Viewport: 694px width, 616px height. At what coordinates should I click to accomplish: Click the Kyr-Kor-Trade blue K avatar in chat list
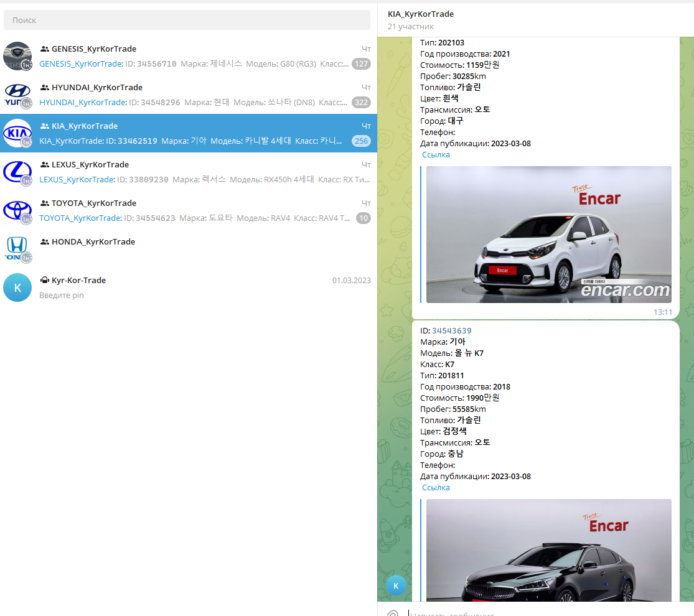tap(17, 287)
